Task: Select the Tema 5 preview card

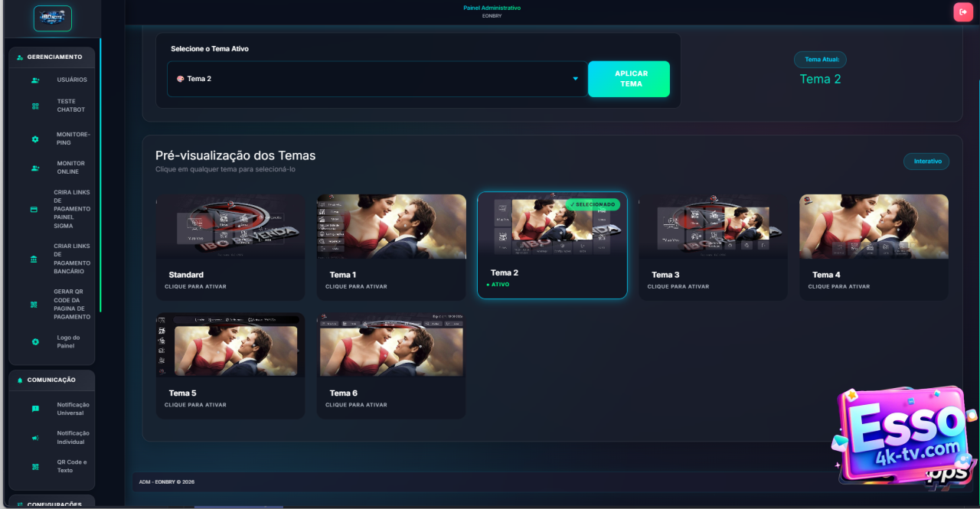Action: tap(230, 365)
